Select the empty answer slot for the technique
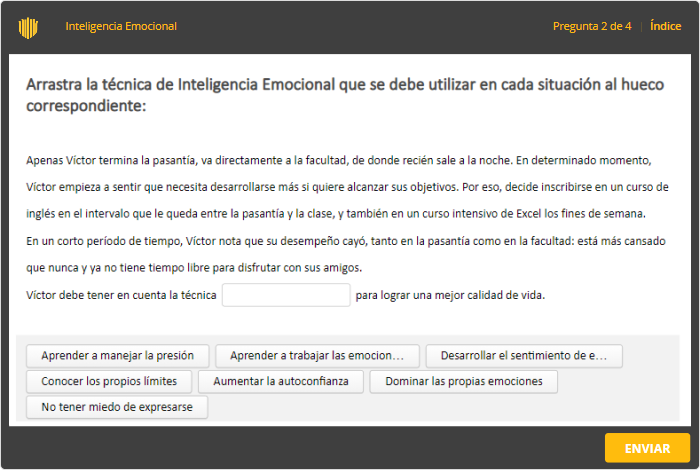 (x=286, y=295)
